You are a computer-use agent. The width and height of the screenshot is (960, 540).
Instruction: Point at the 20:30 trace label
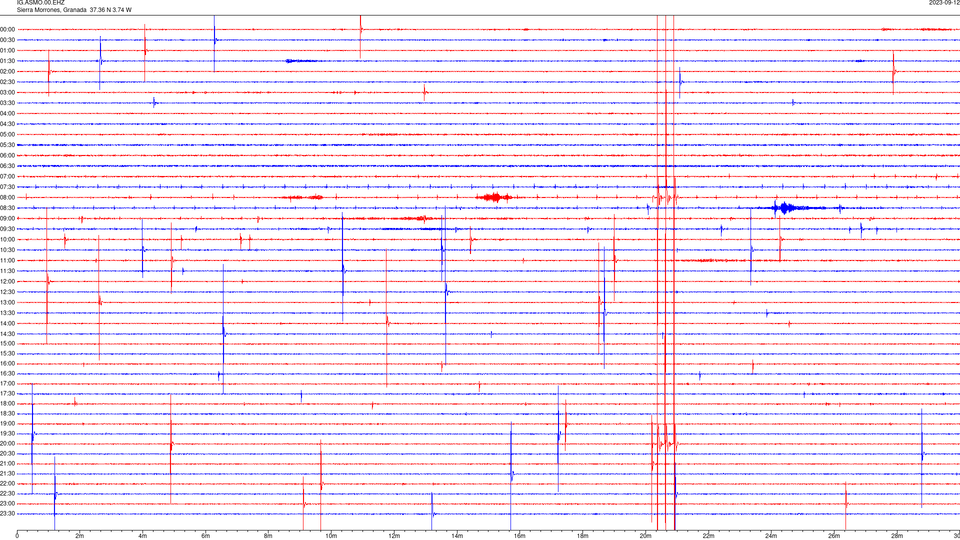tap(8, 454)
